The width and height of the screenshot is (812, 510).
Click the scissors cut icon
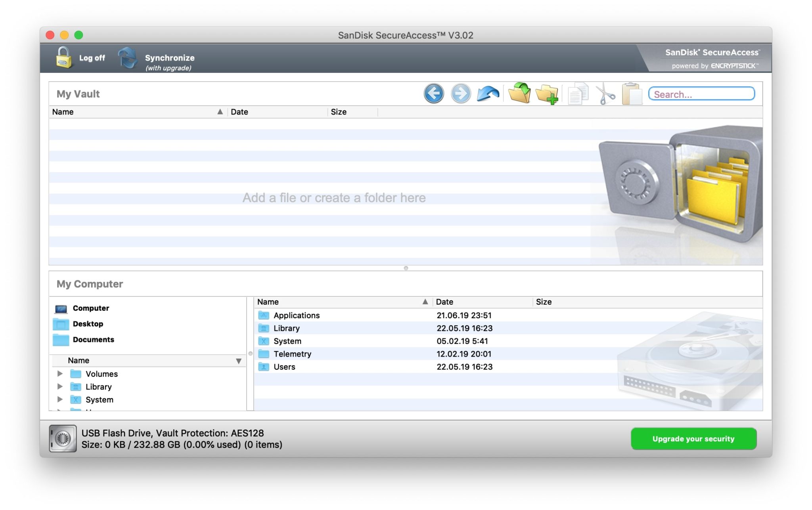point(605,94)
